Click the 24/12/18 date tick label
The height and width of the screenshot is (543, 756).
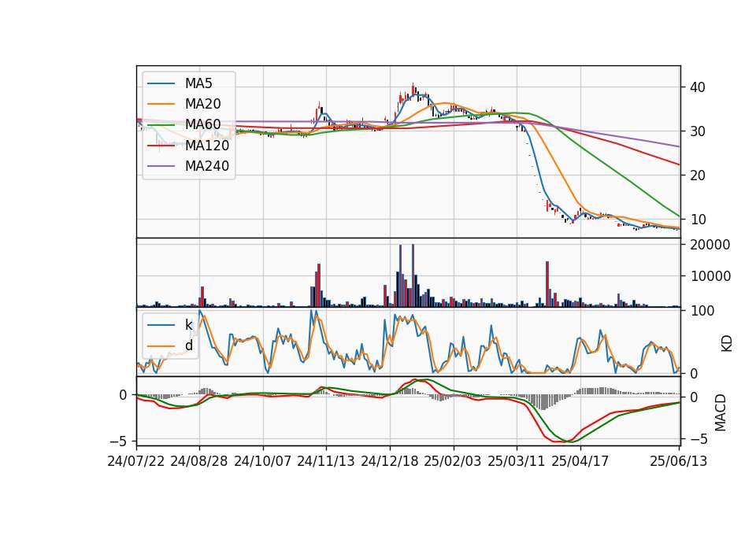click(390, 461)
